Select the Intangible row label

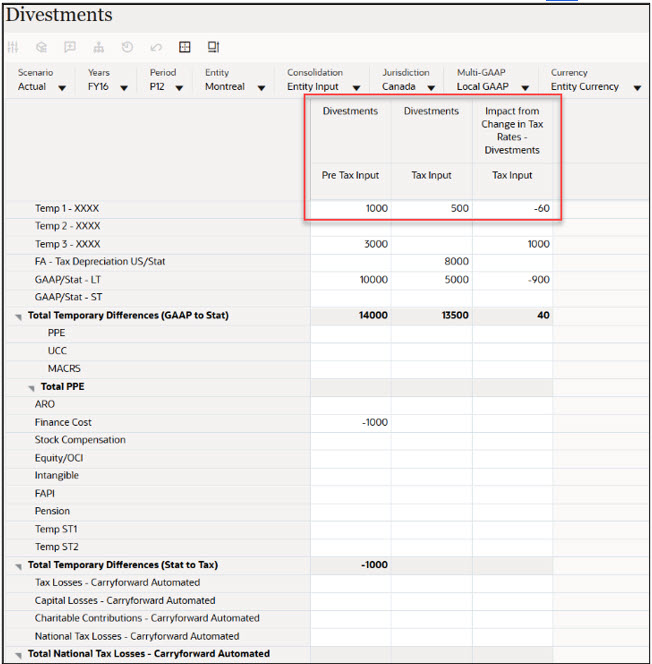[x=57, y=476]
